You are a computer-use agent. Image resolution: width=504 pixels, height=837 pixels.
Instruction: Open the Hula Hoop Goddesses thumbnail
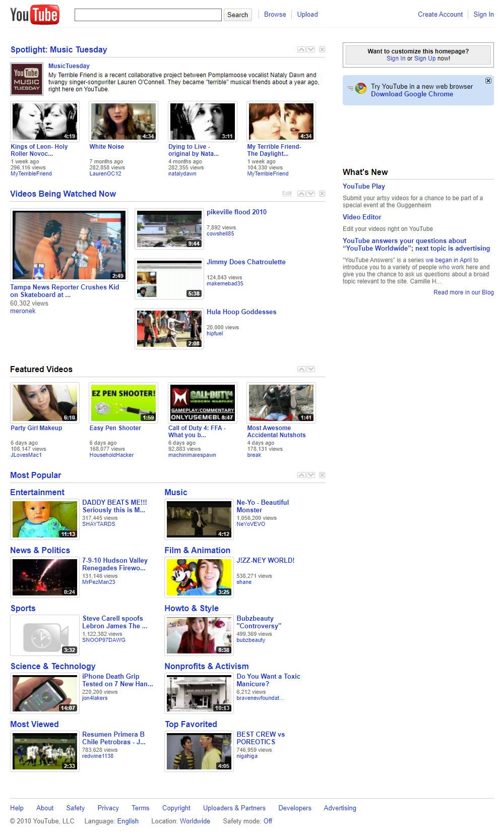pyautogui.click(x=169, y=329)
